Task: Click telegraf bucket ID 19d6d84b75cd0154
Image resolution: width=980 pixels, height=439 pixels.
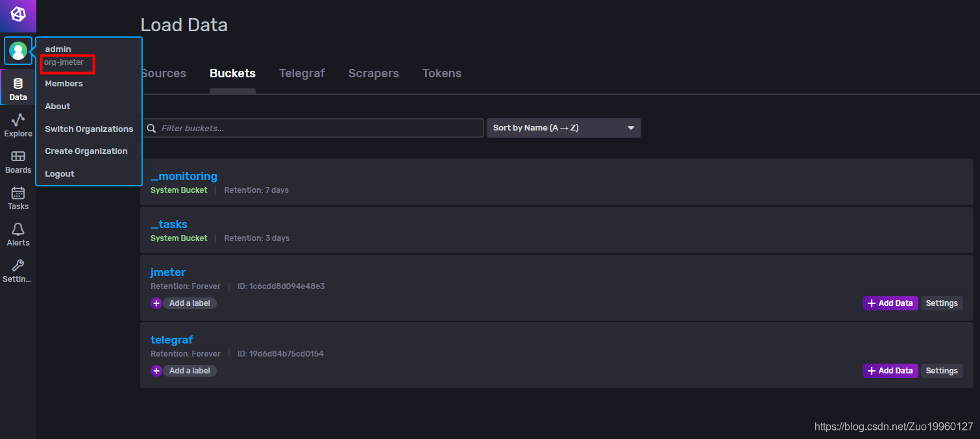Action: [x=280, y=354]
